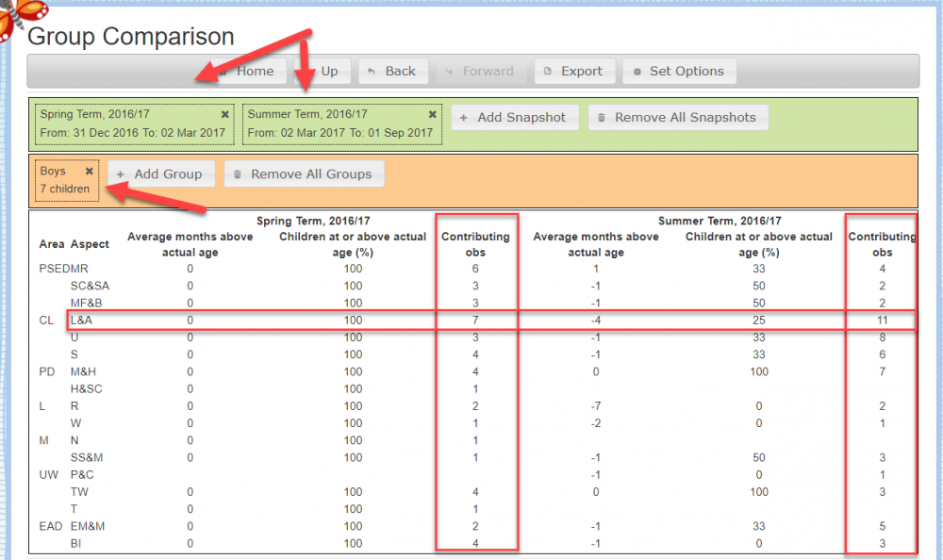Screen dimensions: 943x560
Task: Select the Spring Term, 2016/17 snapshot box
Action: pos(132,124)
